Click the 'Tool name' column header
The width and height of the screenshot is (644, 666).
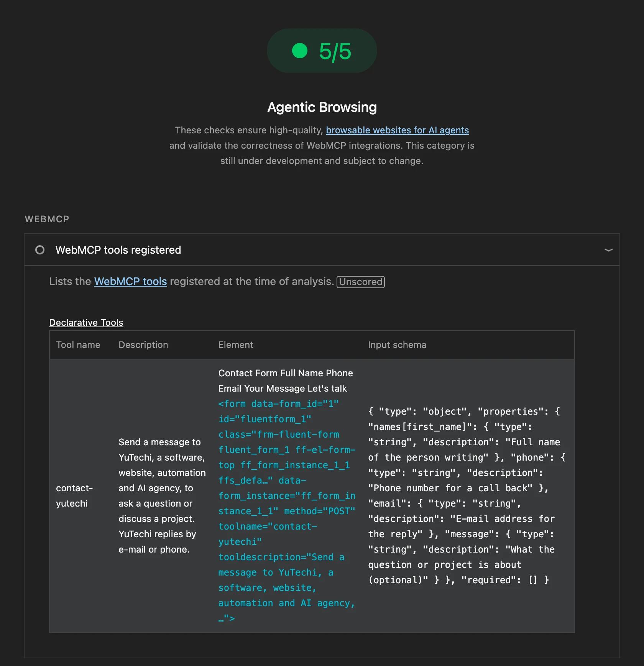click(x=78, y=344)
